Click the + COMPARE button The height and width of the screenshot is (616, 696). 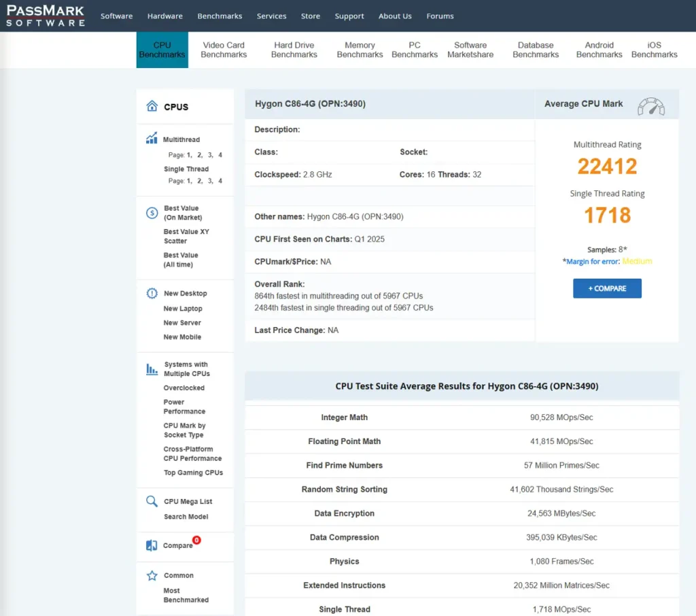pyautogui.click(x=607, y=288)
